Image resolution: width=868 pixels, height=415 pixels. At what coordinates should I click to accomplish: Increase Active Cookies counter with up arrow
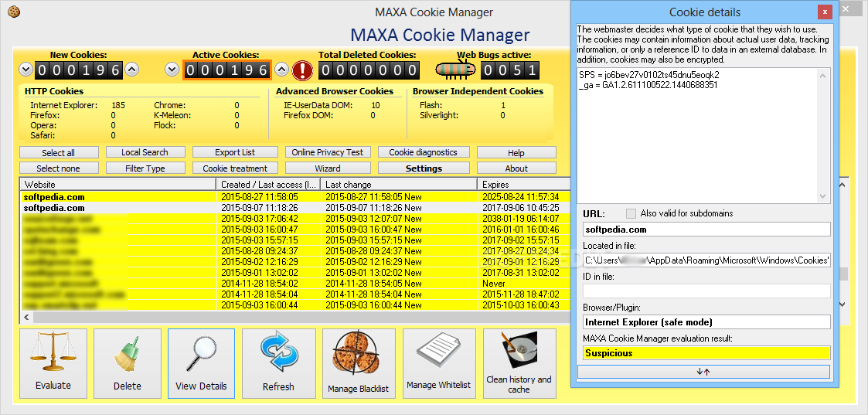coord(282,70)
